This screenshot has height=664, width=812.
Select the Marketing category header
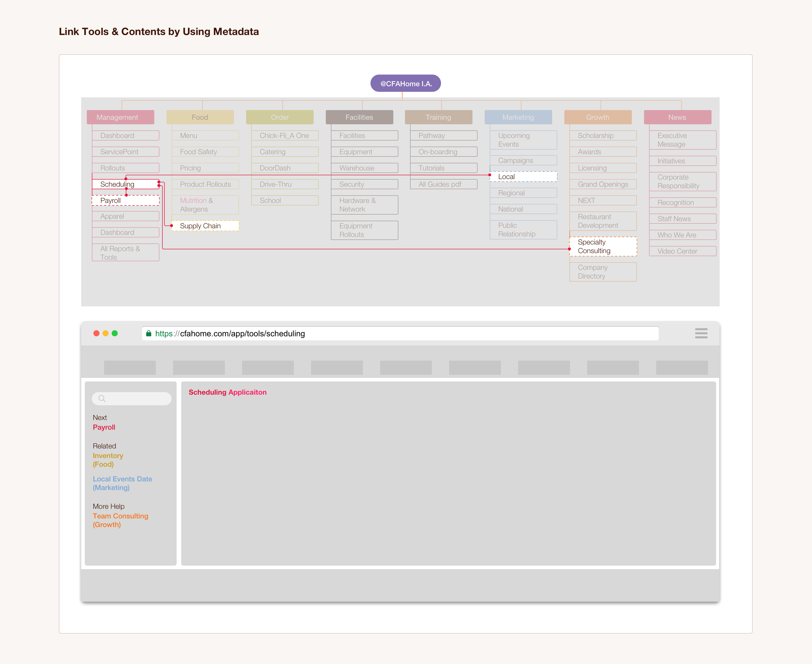pyautogui.click(x=518, y=117)
